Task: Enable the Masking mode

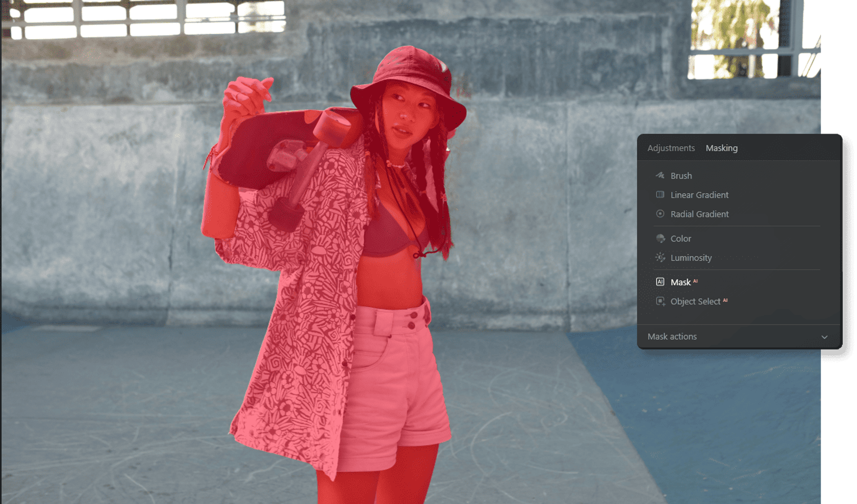Action: [x=721, y=148]
